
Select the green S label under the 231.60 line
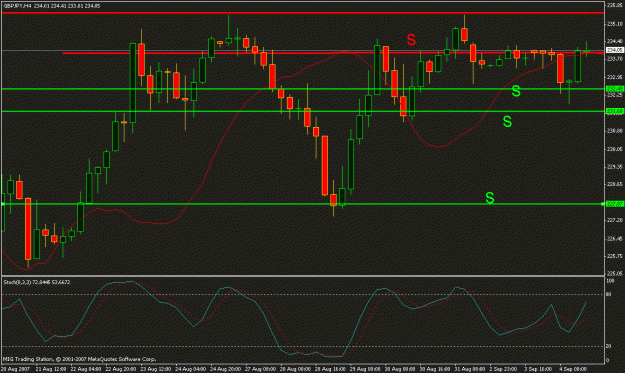507,122
